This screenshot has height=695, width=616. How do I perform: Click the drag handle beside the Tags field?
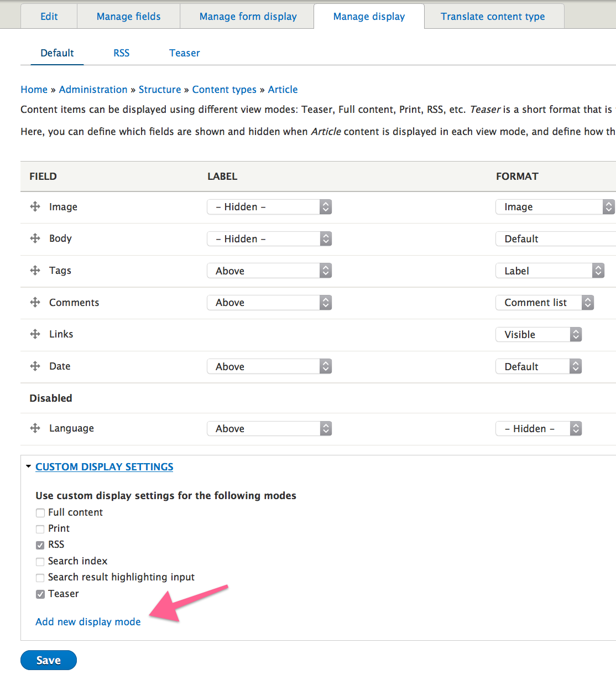point(34,271)
